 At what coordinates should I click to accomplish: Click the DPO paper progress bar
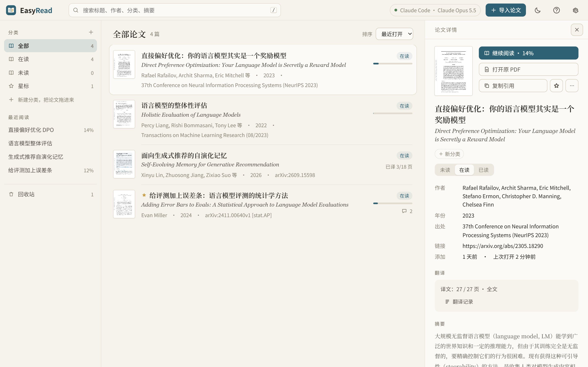(393, 64)
